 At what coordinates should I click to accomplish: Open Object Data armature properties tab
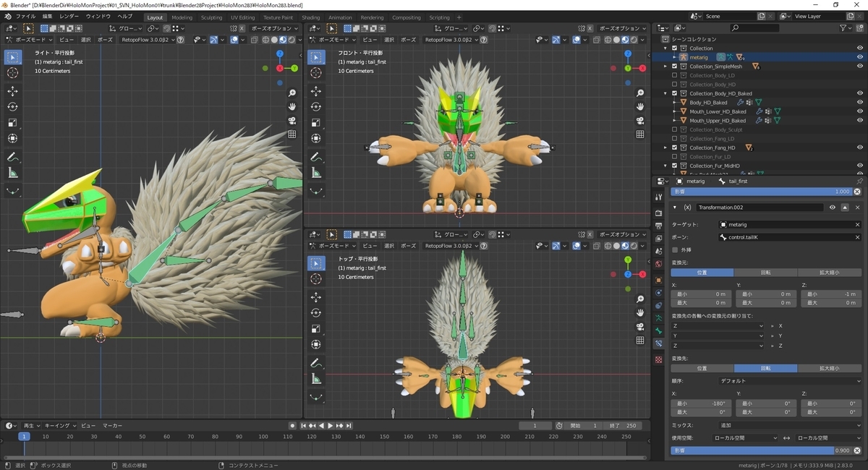(x=658, y=318)
